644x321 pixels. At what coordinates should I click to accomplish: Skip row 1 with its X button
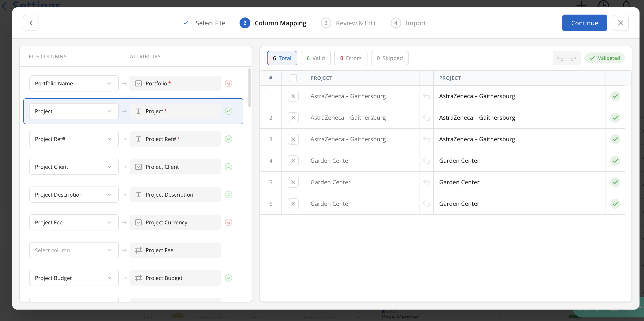tap(293, 96)
